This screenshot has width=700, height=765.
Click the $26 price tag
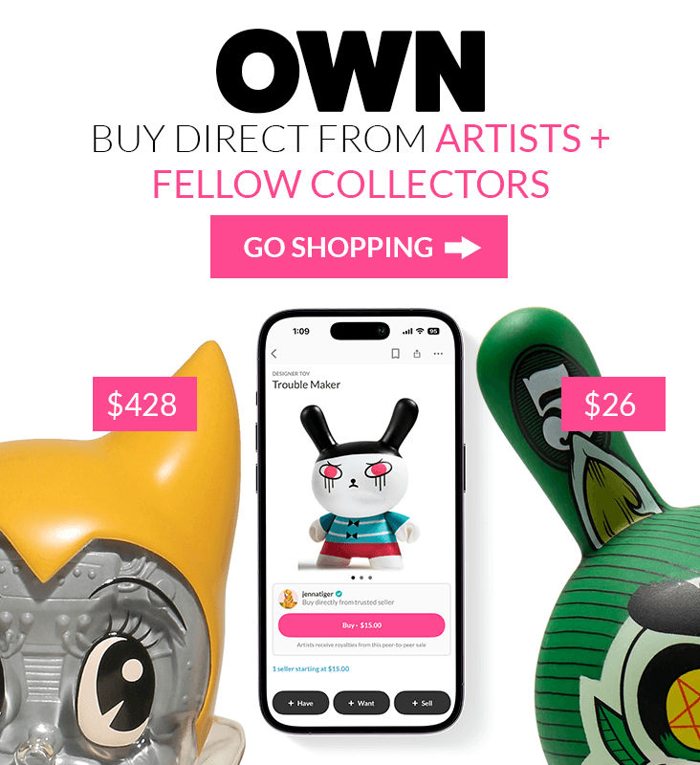click(613, 404)
